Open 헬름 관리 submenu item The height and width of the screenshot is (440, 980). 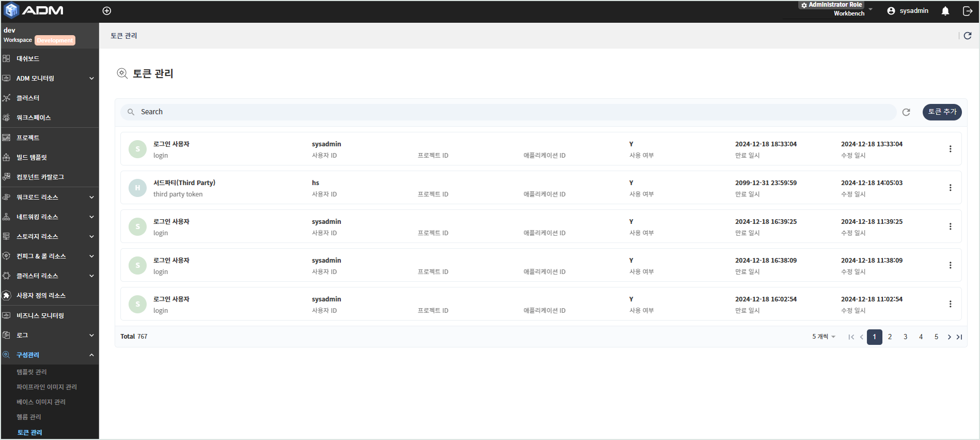(28, 417)
